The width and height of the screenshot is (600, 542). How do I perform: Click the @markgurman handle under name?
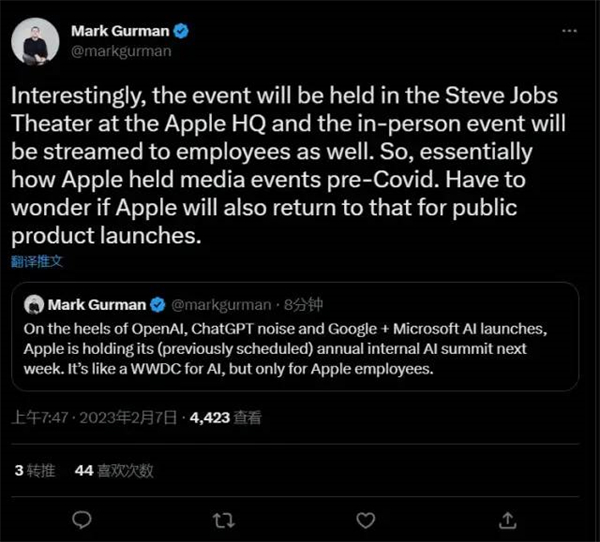(x=121, y=51)
